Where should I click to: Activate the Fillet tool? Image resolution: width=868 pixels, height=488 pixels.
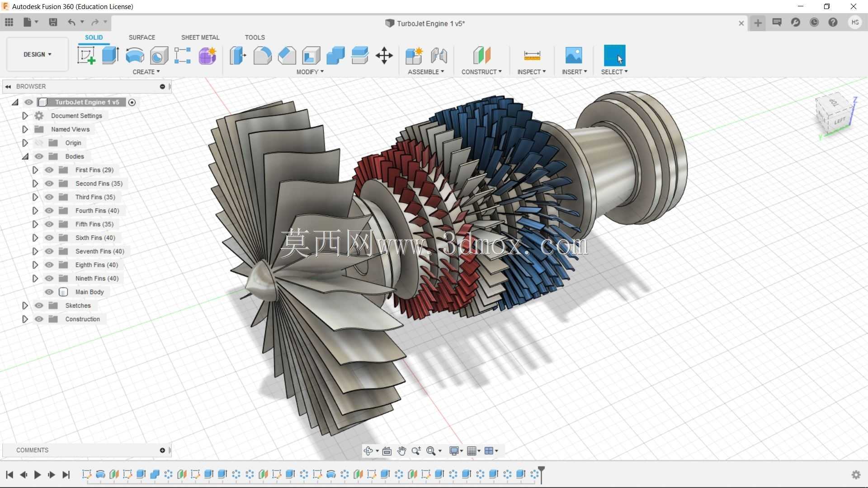pos(262,56)
